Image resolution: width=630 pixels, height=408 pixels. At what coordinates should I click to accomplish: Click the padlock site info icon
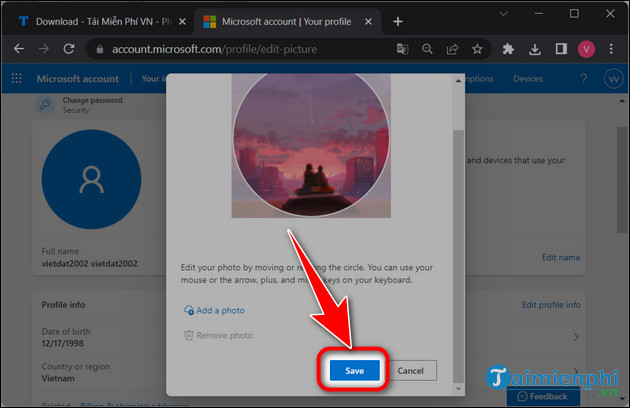tap(100, 49)
